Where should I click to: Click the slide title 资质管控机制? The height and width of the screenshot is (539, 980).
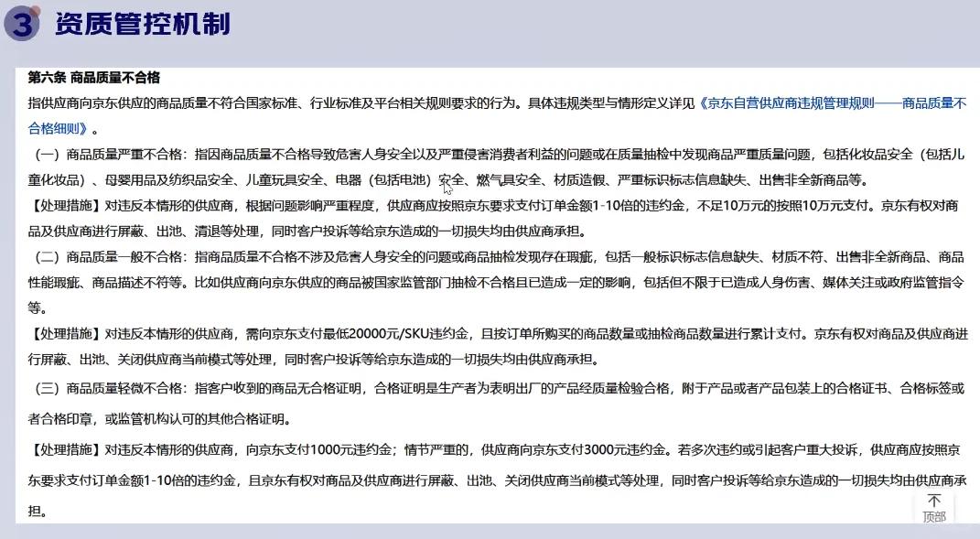click(x=143, y=24)
